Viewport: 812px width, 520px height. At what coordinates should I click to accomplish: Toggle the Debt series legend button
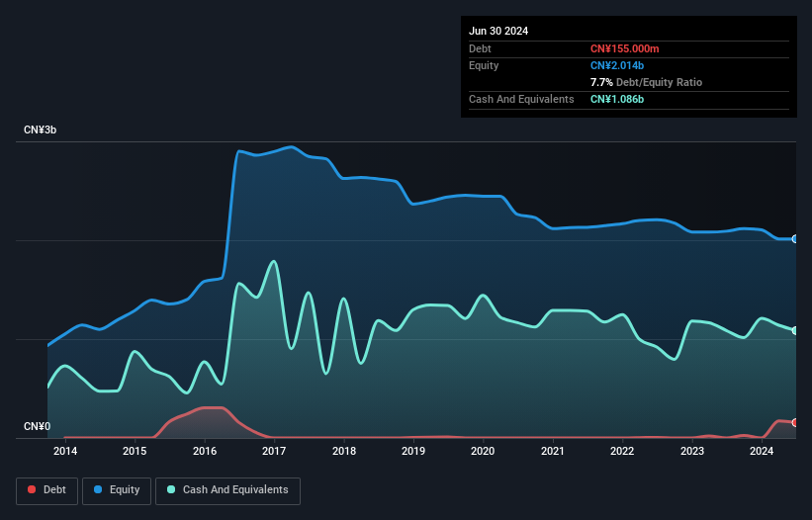click(46, 490)
